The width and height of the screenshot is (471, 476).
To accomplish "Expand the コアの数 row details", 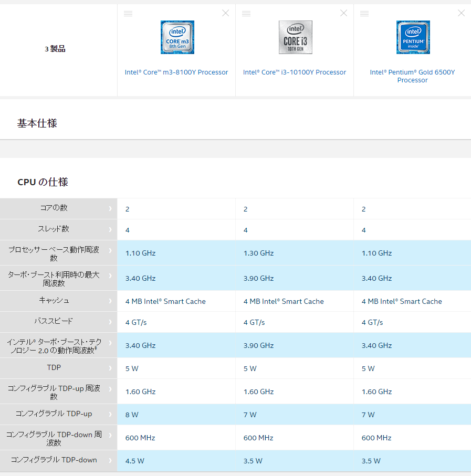I will tap(110, 208).
